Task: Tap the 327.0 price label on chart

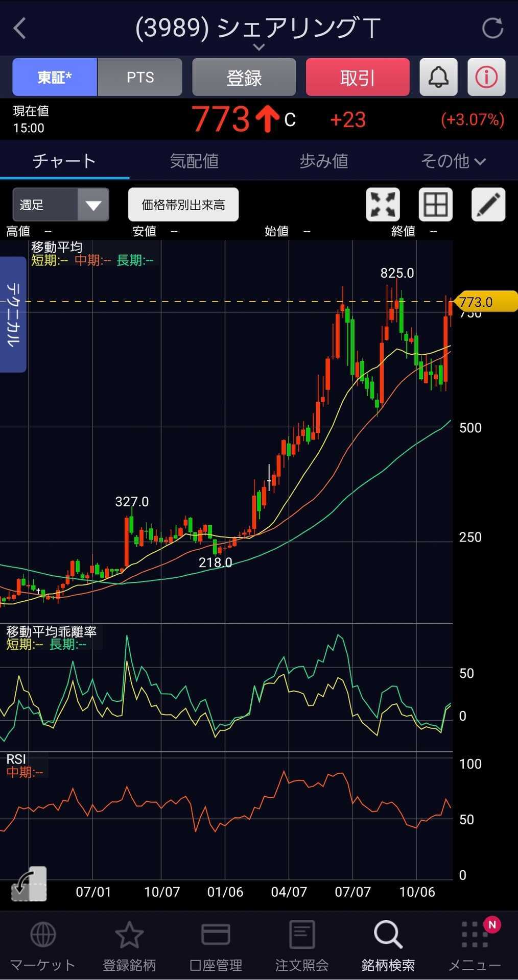Action: [132, 502]
